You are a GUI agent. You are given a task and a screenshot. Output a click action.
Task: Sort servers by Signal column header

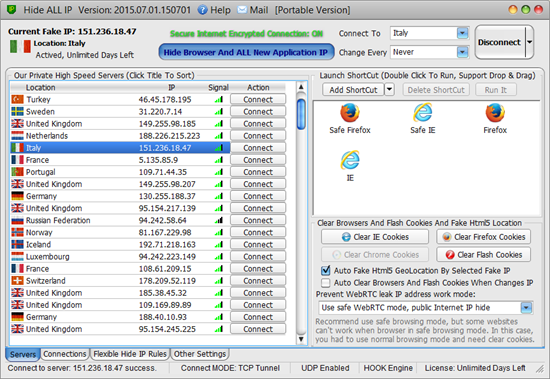[x=218, y=87]
